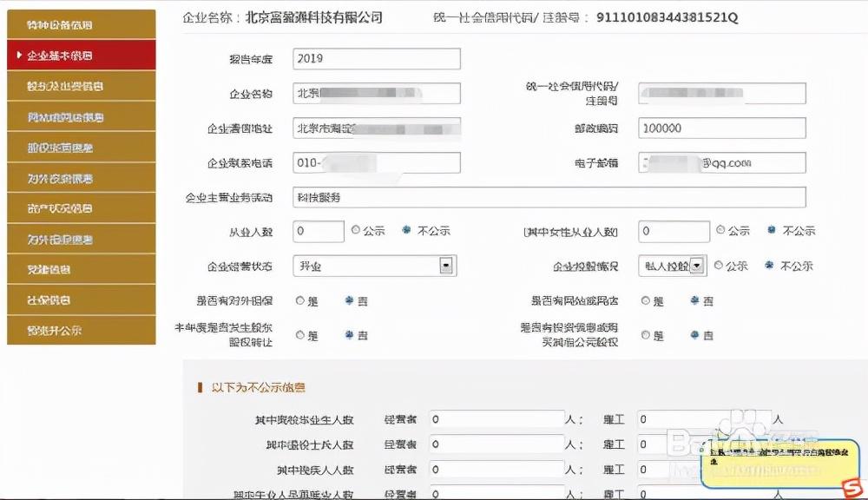Open the 股东及出资信息 sidebar section

(82, 86)
